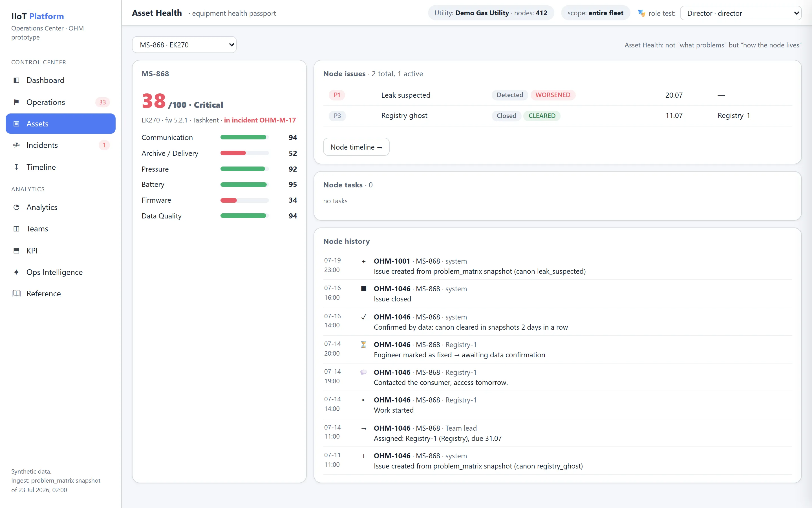
Task: Go to Operations section
Action: click(61, 102)
